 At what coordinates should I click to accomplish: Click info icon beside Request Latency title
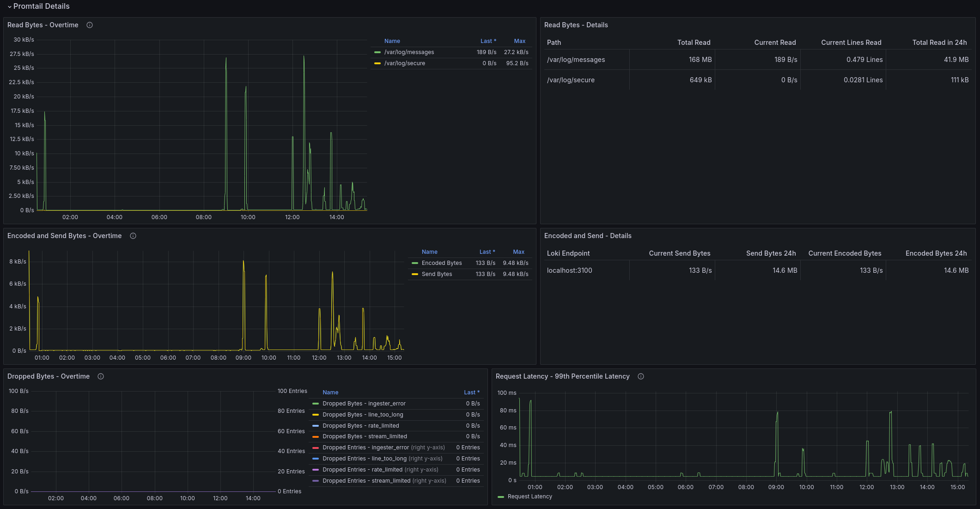pos(641,376)
